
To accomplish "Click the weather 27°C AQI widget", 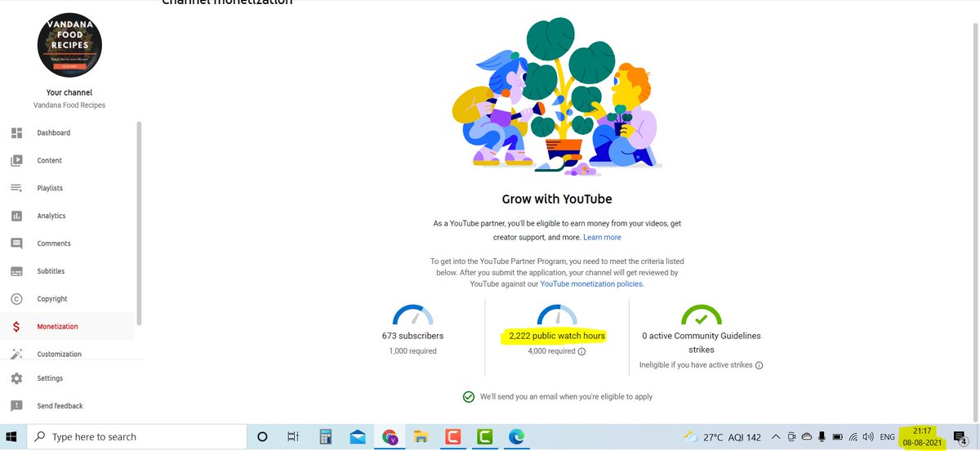I will tap(722, 437).
